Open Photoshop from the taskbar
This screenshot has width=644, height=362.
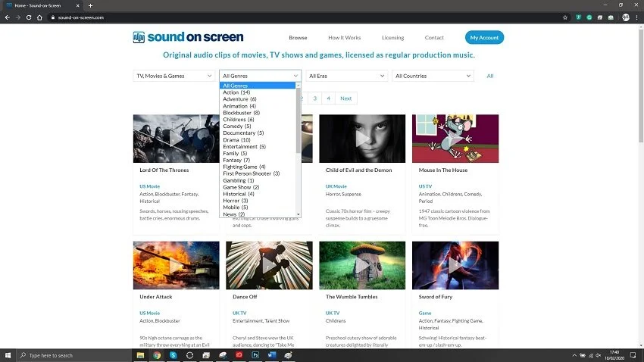click(x=255, y=355)
